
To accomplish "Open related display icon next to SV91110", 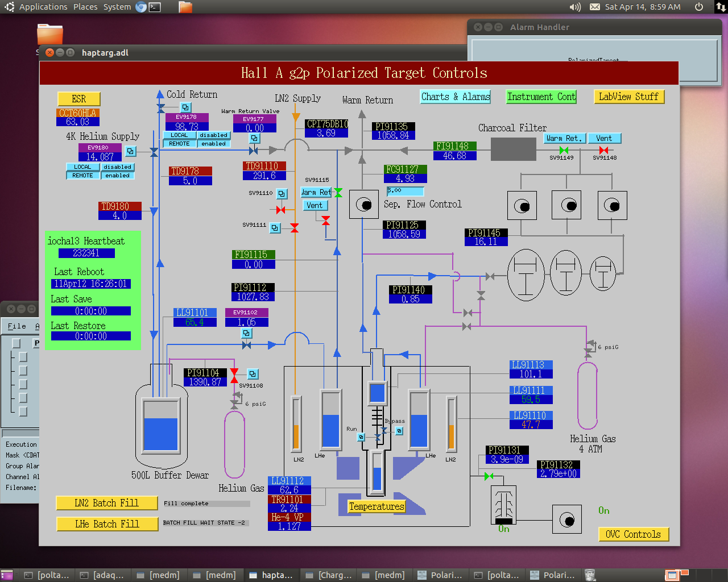I will click(282, 194).
